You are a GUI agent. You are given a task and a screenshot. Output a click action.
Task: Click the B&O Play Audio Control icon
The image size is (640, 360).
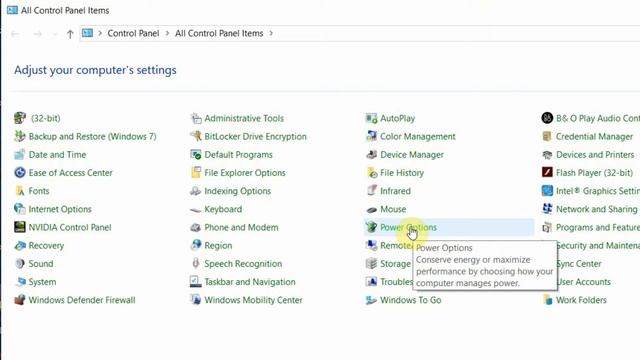pos(547,118)
